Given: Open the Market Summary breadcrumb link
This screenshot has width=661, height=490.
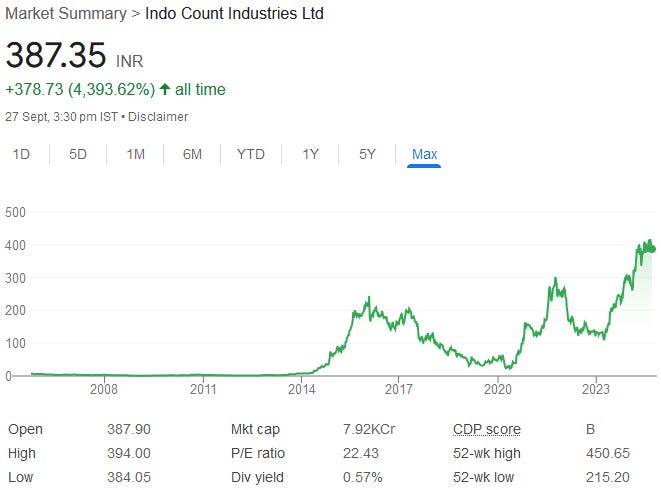Looking at the screenshot, I should click(66, 13).
